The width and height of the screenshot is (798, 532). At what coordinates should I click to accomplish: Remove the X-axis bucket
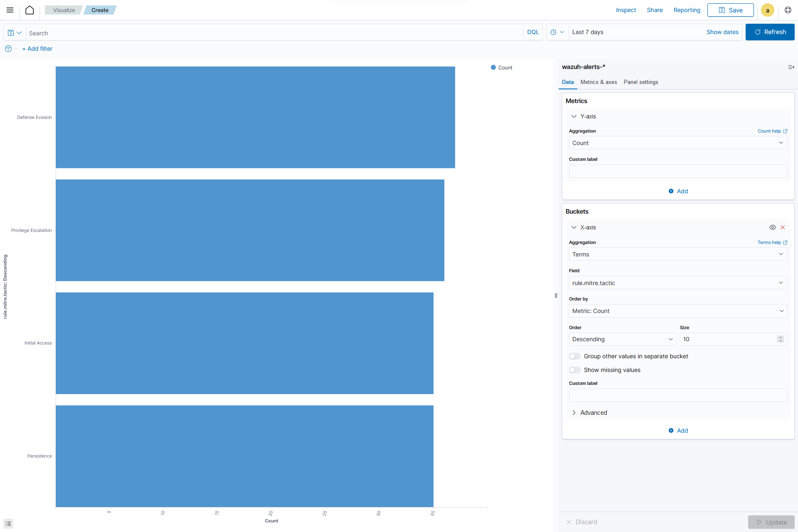tap(783, 227)
